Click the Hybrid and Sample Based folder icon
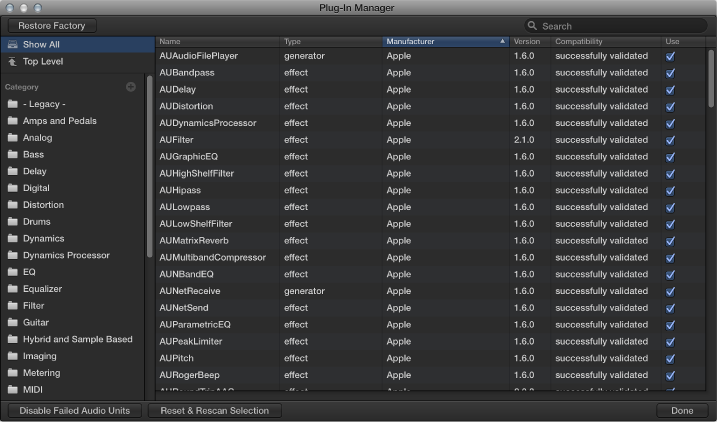The width and height of the screenshot is (718, 422). [13, 339]
